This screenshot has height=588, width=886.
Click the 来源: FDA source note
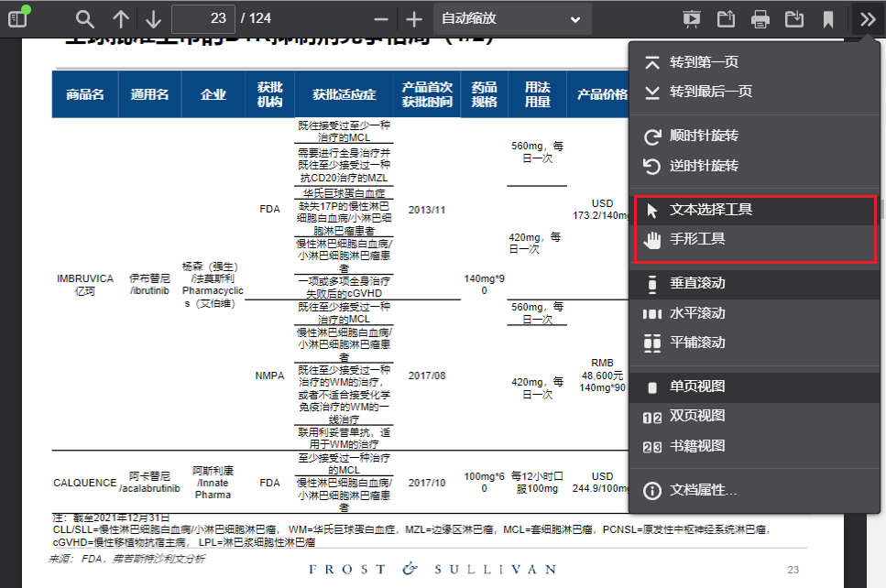(126, 559)
